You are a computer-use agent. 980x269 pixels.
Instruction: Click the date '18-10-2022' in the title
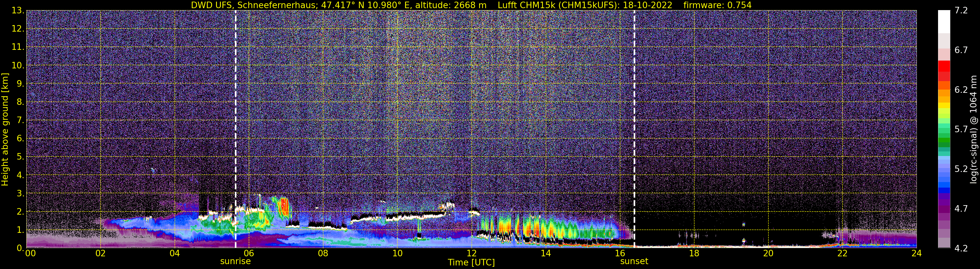pyautogui.click(x=648, y=5)
